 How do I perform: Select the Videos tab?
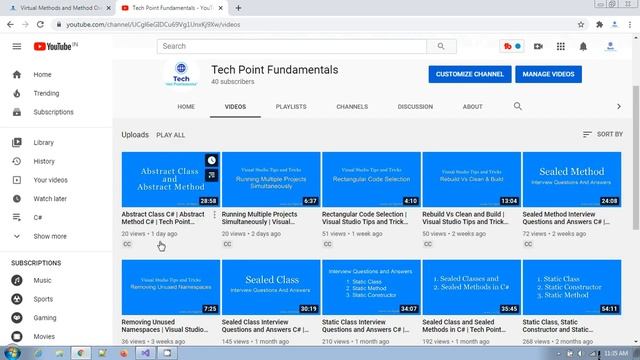pyautogui.click(x=236, y=107)
